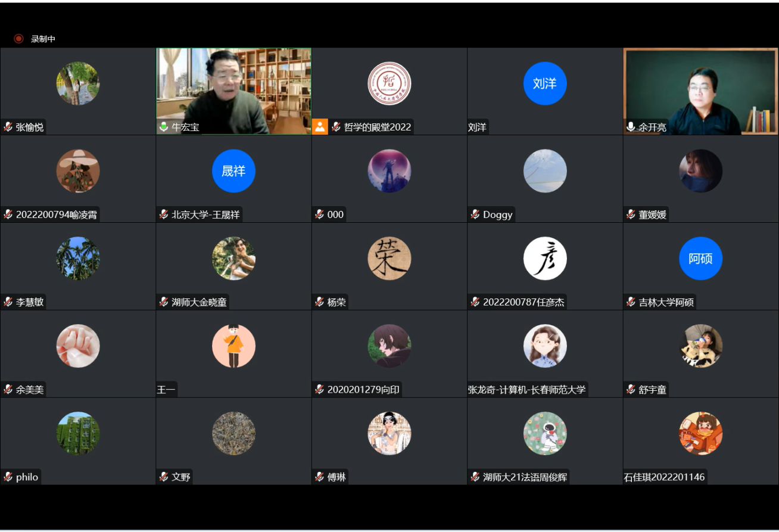Click the 录制中 recording status text
The width and height of the screenshot is (779, 532).
point(43,39)
